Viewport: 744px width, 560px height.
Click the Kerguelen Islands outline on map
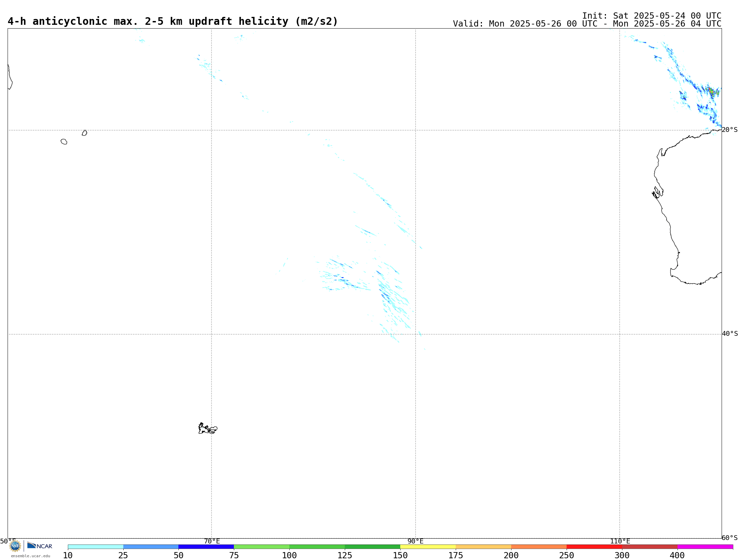click(x=208, y=428)
